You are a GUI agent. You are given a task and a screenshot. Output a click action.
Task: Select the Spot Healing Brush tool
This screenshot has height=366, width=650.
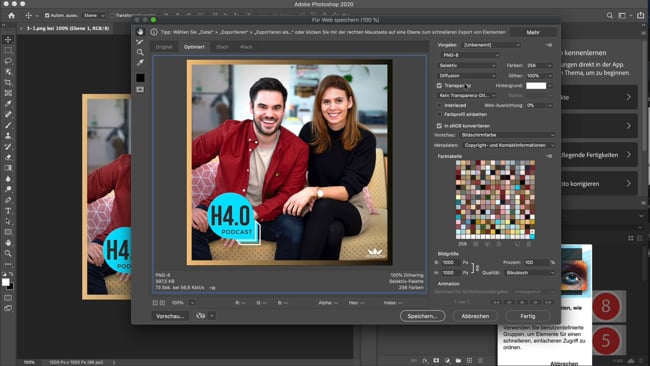(8, 114)
